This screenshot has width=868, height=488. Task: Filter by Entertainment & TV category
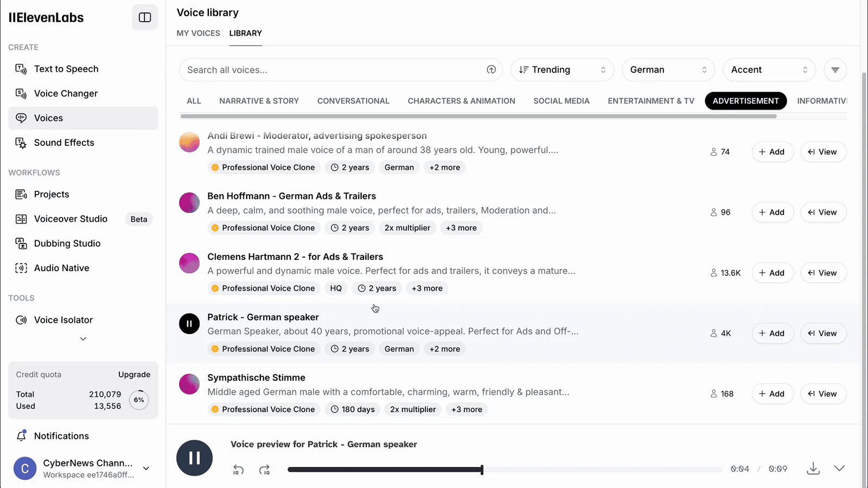click(x=651, y=101)
